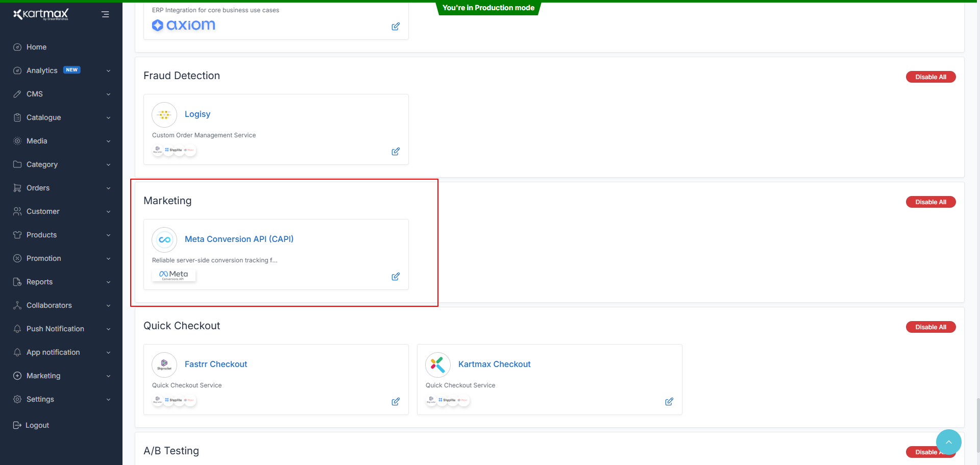Expand the Analytics menu chevron
980x465 pixels.
pyautogui.click(x=108, y=71)
